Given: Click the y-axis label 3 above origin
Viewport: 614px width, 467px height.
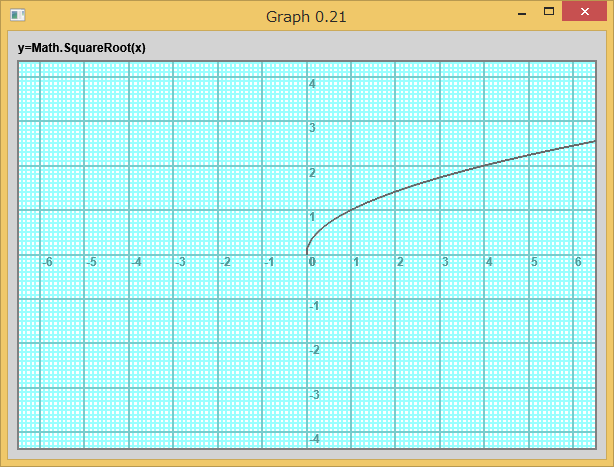Looking at the screenshot, I should tap(312, 128).
